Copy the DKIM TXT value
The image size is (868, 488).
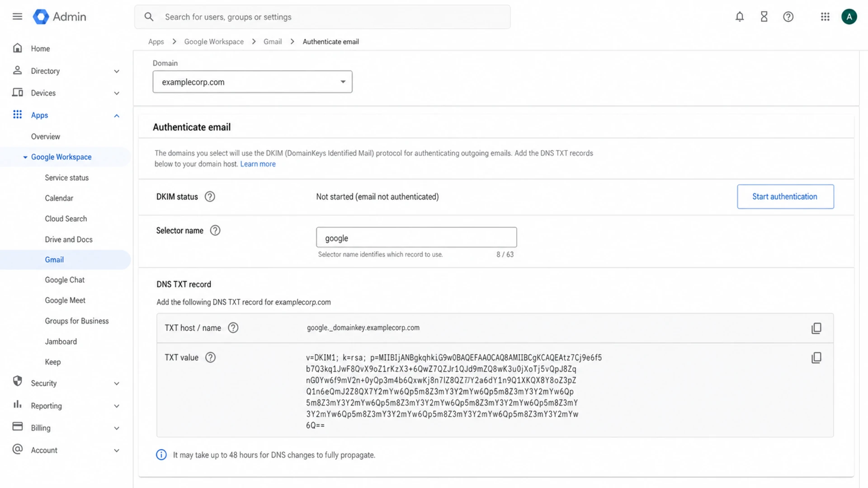click(816, 358)
